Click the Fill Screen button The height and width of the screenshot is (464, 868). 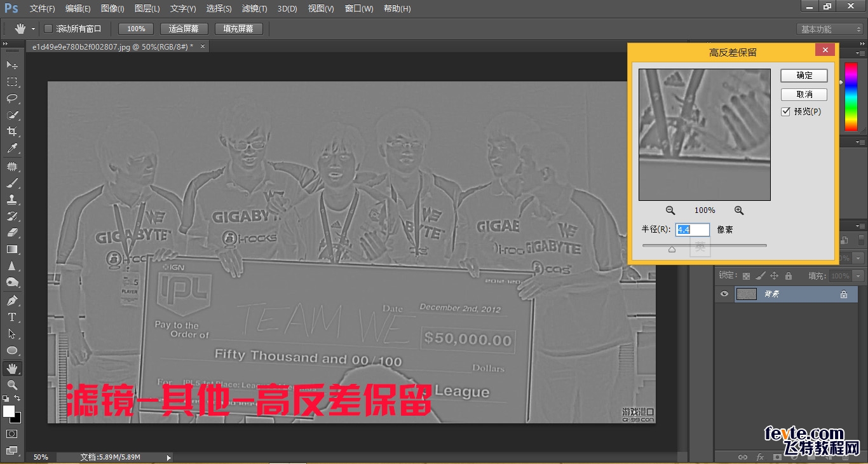[239, 29]
